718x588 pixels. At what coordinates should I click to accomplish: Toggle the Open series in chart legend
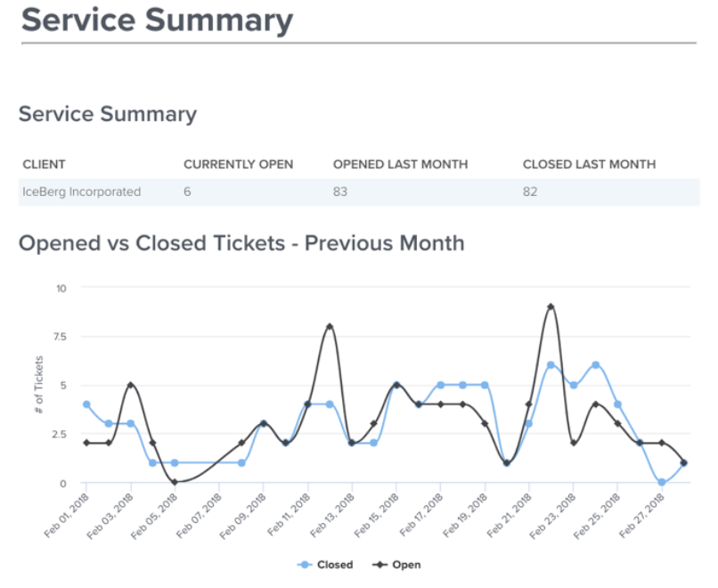pyautogui.click(x=396, y=565)
